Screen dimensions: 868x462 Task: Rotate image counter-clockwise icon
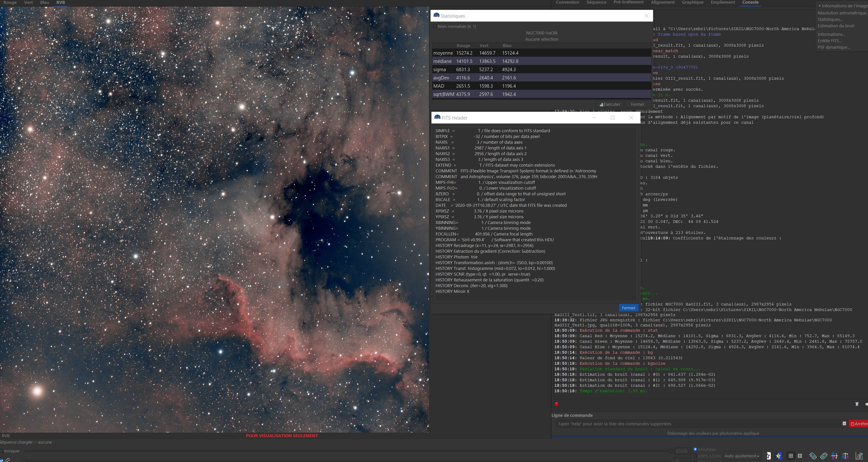click(x=813, y=456)
